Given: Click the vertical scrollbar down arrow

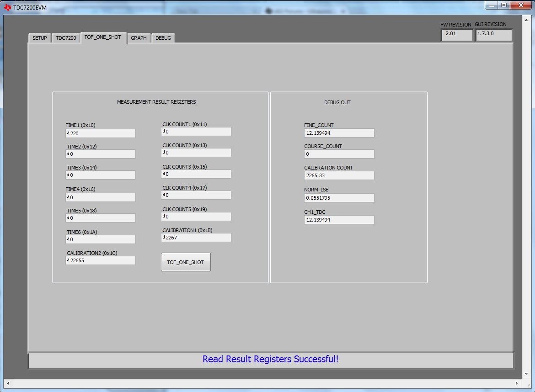Looking at the screenshot, I should [526, 374].
